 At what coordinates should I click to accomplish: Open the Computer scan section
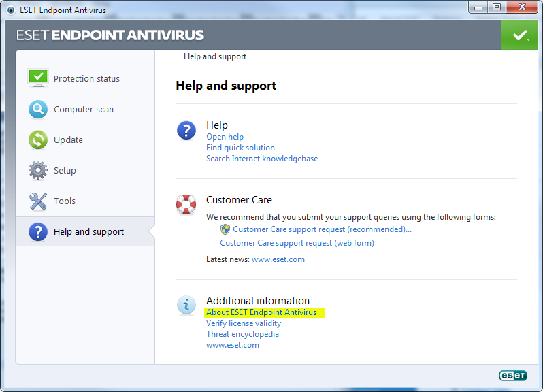[x=84, y=110]
